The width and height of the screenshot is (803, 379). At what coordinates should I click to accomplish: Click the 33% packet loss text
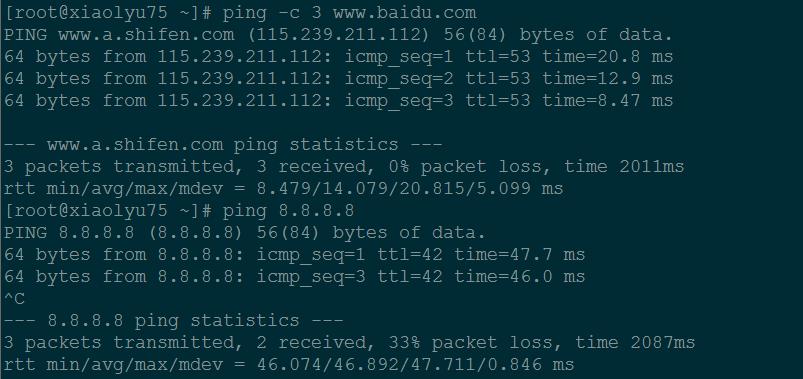[x=471, y=343]
